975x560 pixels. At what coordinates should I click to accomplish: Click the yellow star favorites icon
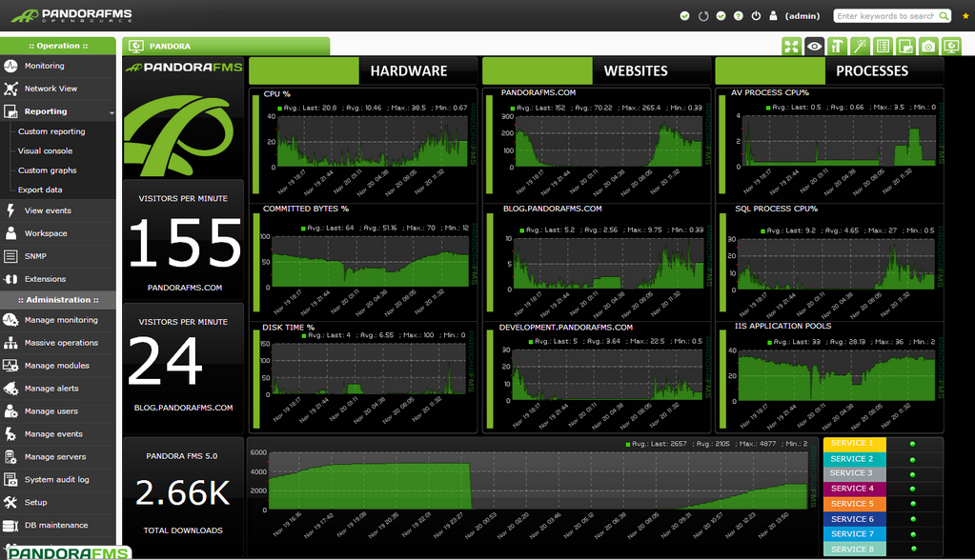point(965,16)
